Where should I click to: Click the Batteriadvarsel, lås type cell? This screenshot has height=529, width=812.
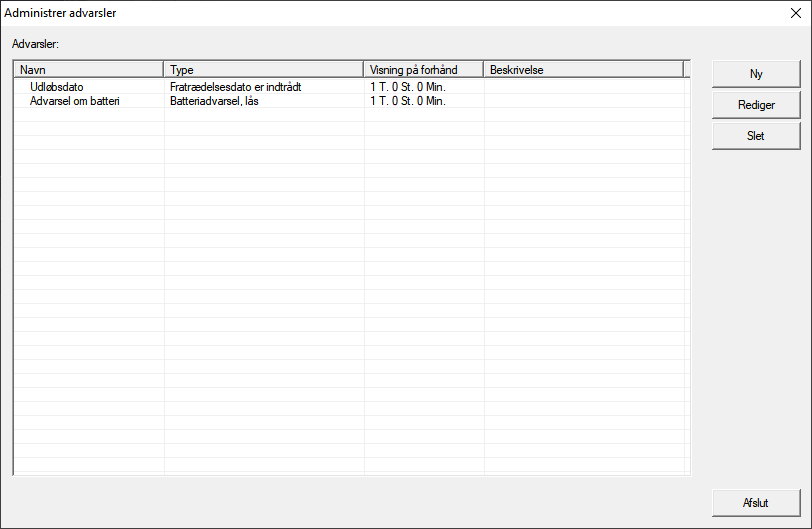pos(214,101)
